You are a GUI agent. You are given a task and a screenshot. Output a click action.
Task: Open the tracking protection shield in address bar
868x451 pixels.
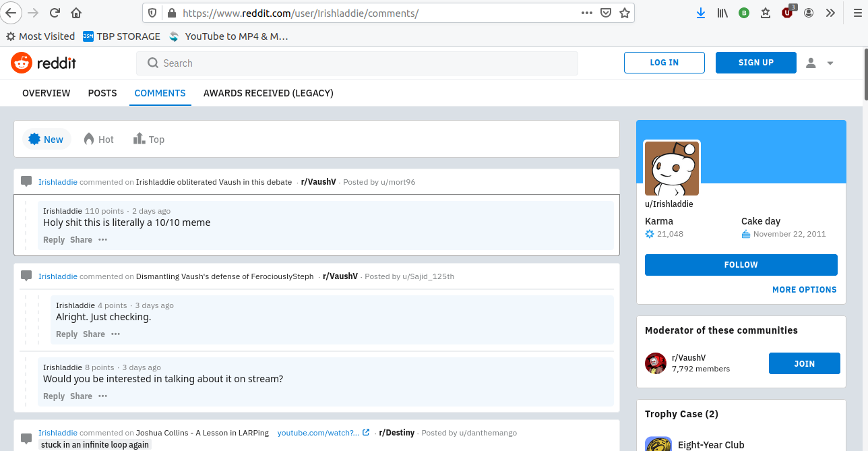[x=152, y=13]
